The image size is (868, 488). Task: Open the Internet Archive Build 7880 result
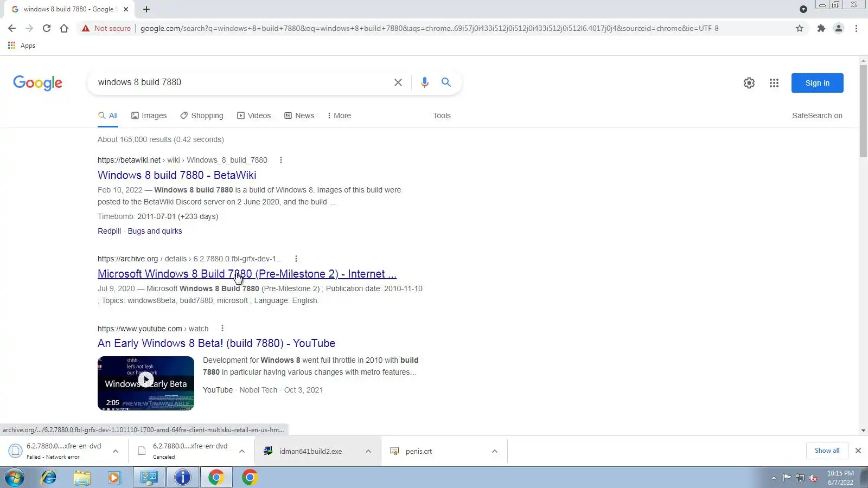pyautogui.click(x=247, y=274)
